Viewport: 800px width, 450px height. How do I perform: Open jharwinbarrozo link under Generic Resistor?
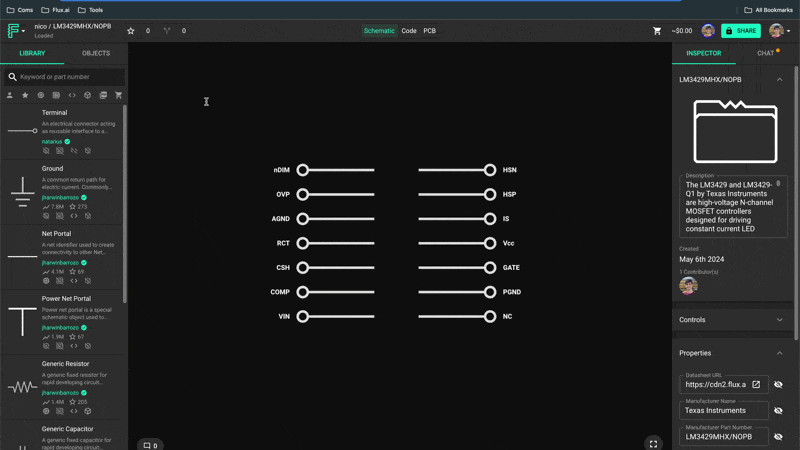[60, 393]
